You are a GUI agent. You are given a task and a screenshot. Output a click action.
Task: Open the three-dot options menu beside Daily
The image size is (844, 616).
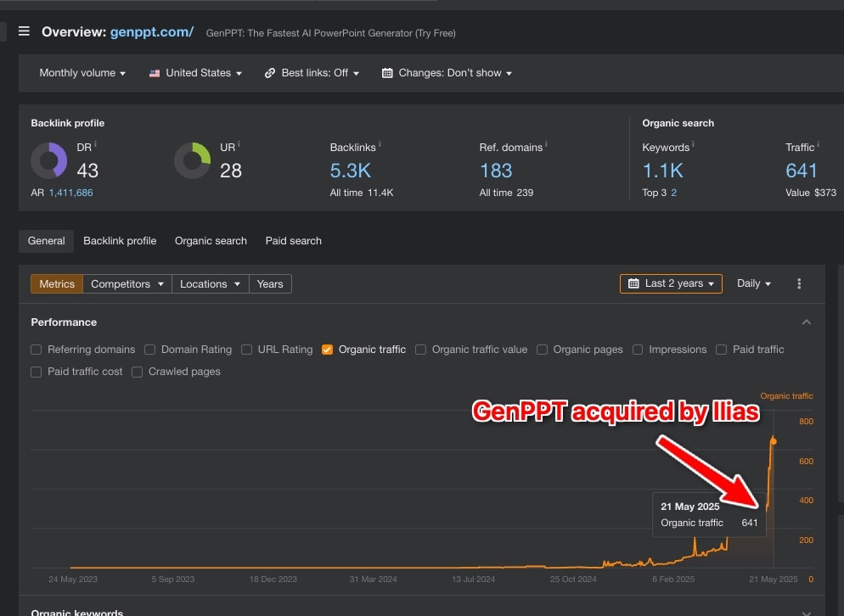pos(798,283)
